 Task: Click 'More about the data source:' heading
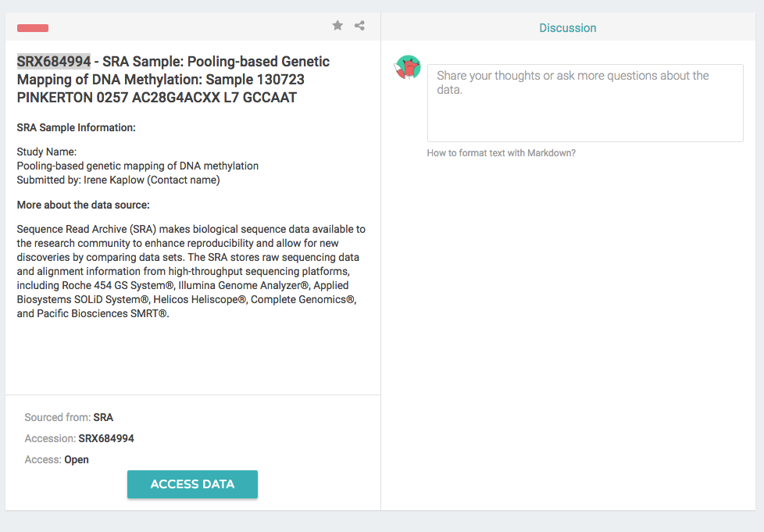84,205
